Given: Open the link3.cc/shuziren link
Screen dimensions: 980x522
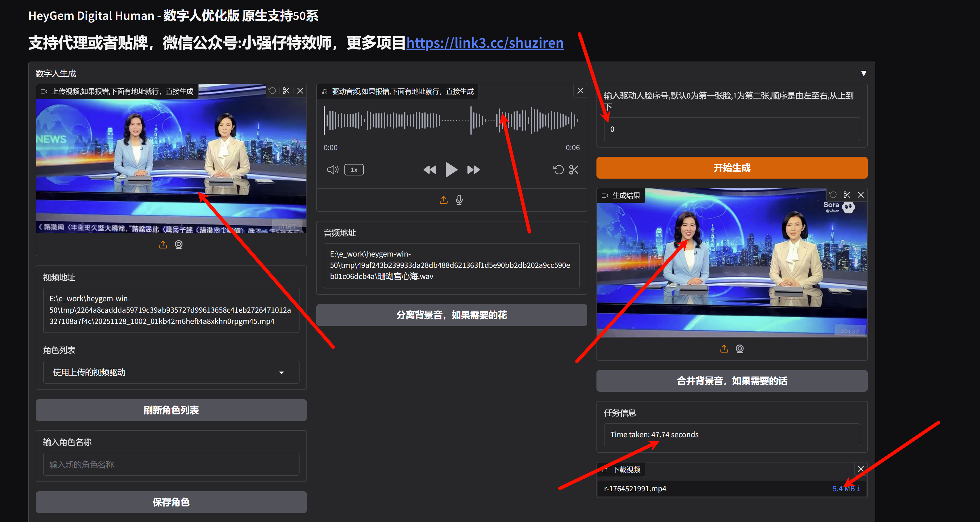Looking at the screenshot, I should click(x=485, y=43).
